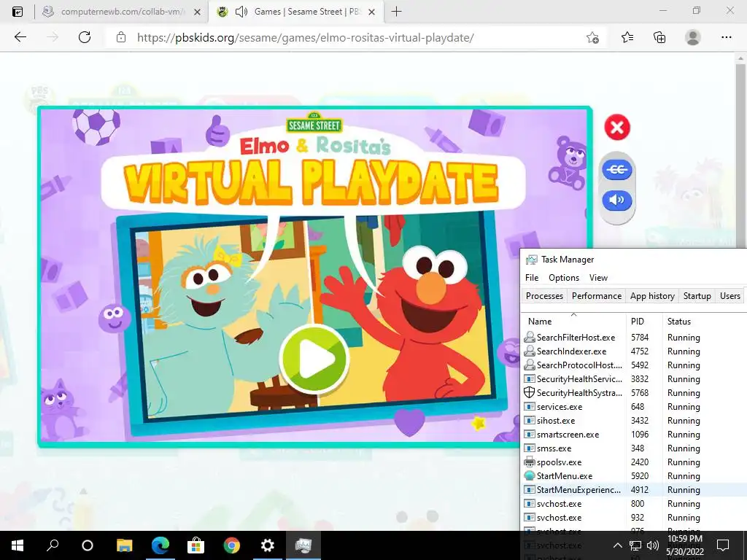Open taskbar Search magnifier
Screen dimensions: 747x560
click(53, 545)
